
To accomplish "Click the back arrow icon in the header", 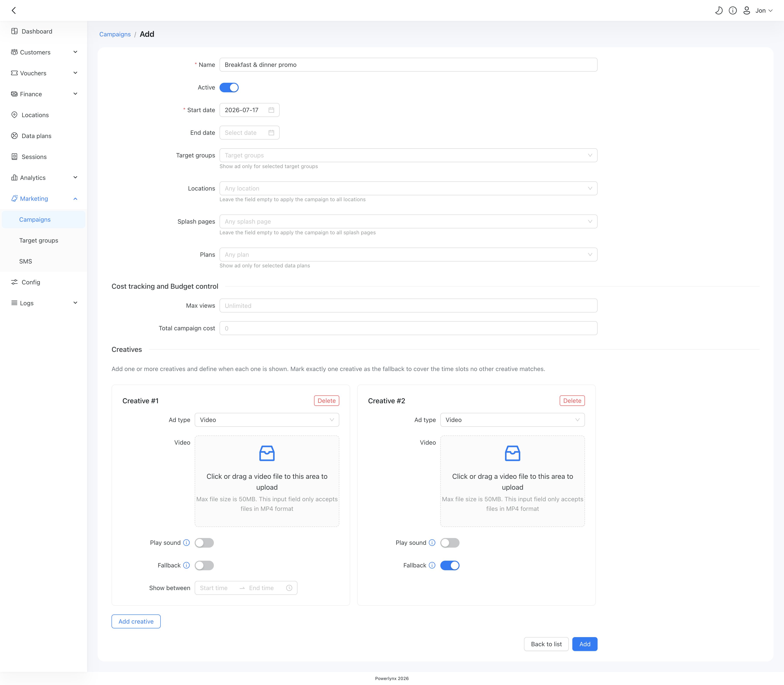I will 14,10.
